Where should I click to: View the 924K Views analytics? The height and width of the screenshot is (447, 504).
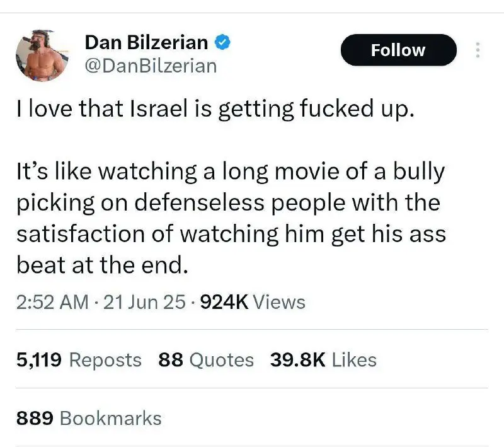coord(252,302)
